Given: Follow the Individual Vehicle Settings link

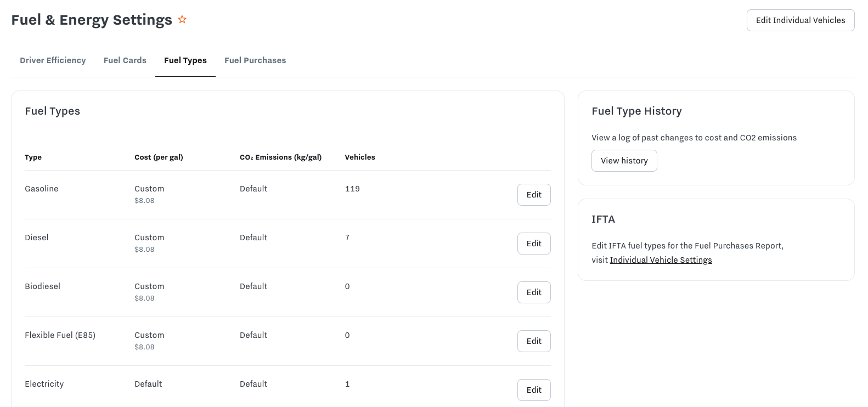Looking at the screenshot, I should click(661, 260).
